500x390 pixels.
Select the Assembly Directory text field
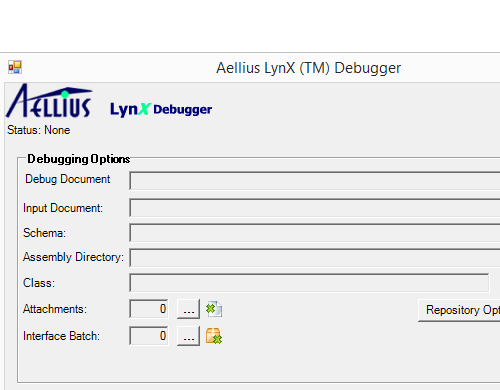pos(315,257)
